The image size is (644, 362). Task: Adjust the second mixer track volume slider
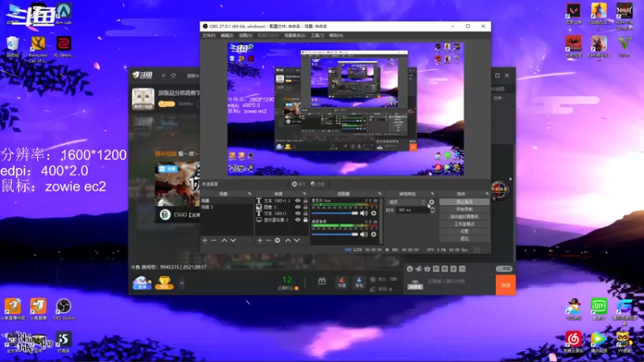click(335, 234)
